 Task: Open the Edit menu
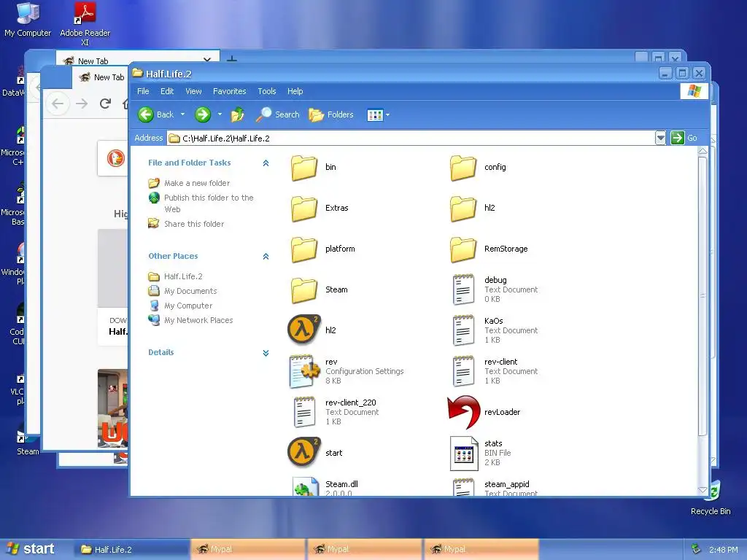167,91
